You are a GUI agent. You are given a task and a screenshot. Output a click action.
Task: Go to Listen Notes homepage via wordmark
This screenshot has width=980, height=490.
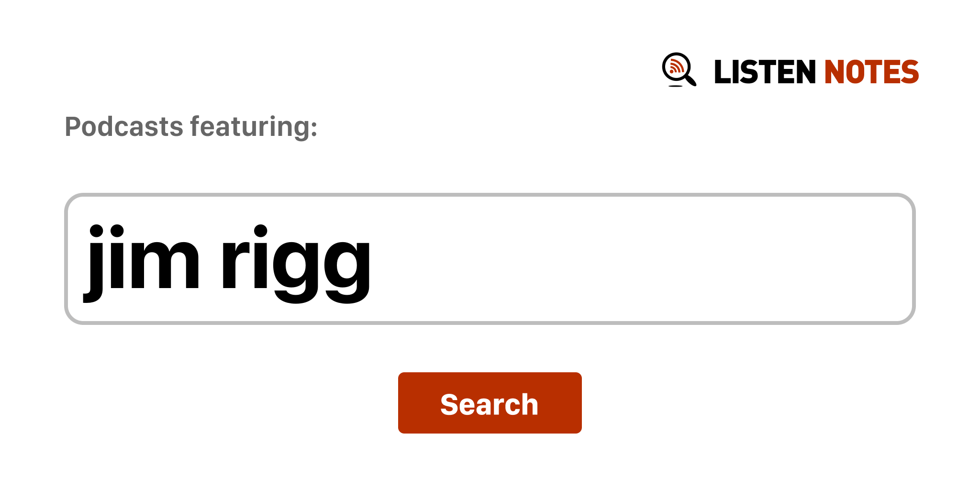click(816, 72)
